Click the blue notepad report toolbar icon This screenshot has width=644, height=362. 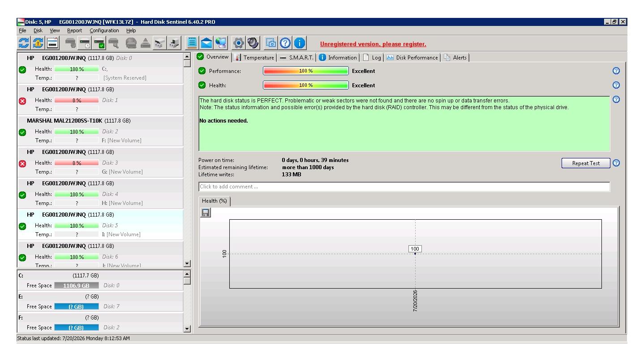click(192, 43)
